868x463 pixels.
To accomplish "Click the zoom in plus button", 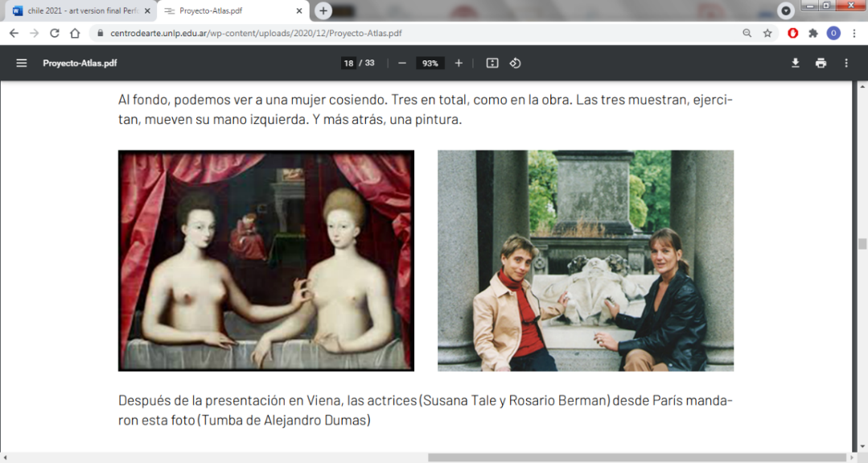I will [x=459, y=63].
